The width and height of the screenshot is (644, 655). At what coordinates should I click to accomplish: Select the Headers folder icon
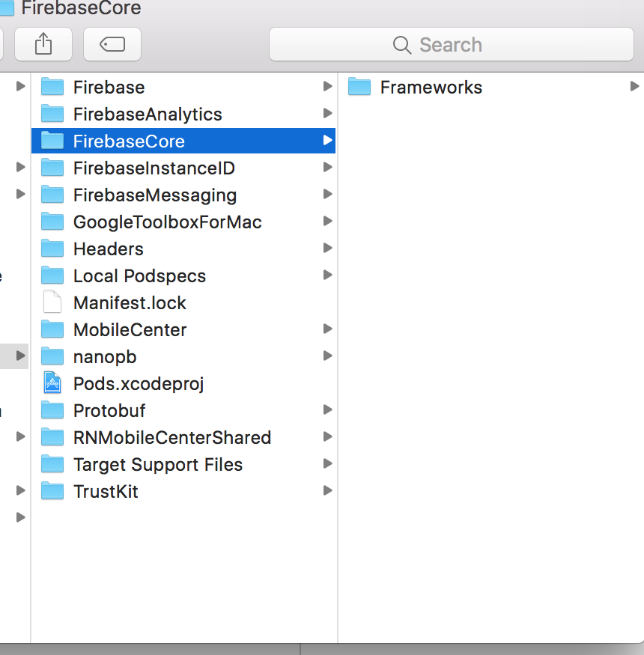point(52,248)
